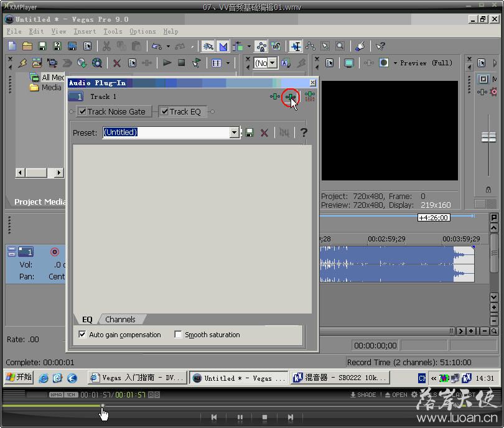Click the Windows Start button
The width and height of the screenshot is (504, 428).
(19, 377)
